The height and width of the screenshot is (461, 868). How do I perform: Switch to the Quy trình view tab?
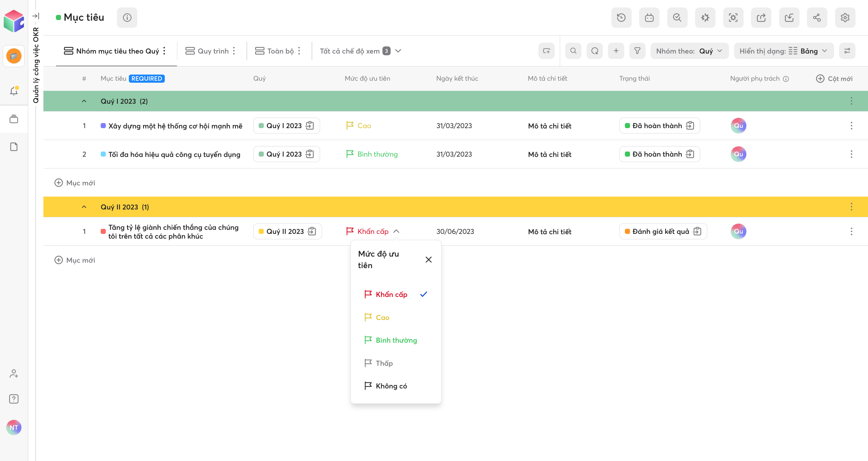pyautogui.click(x=213, y=51)
